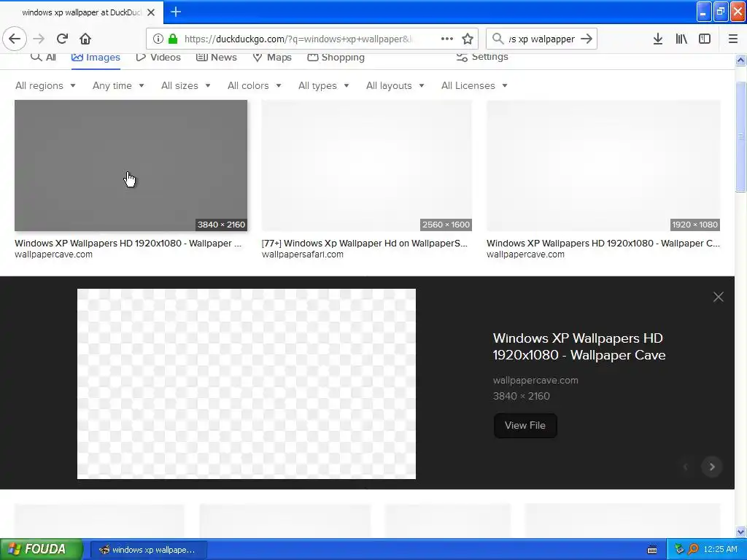Submit search with the go arrow
Viewport: 747px width, 560px height.
click(x=587, y=39)
